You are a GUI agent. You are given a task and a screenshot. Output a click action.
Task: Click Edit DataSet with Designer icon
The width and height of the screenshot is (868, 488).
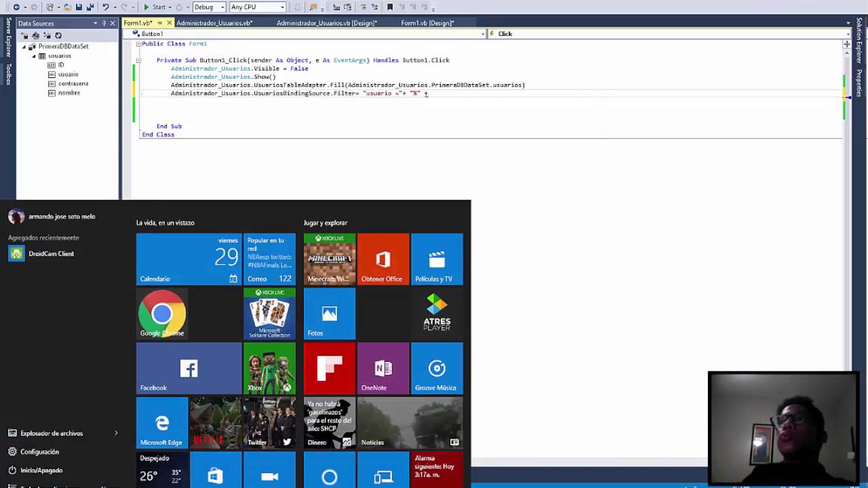coord(36,35)
